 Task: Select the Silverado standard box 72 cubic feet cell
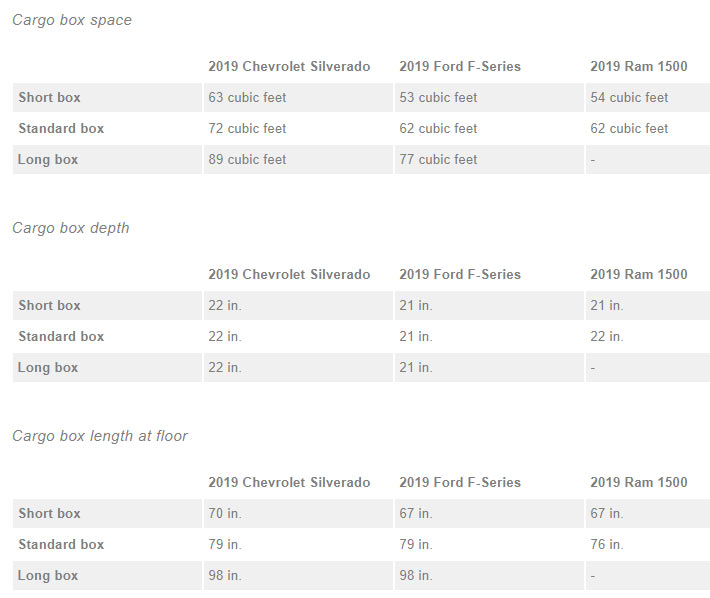click(x=247, y=129)
